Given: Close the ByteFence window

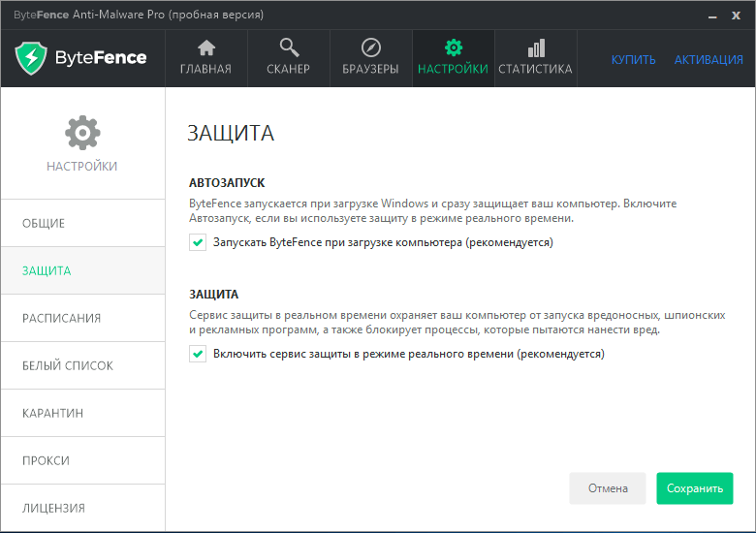Looking at the screenshot, I should click(x=736, y=16).
